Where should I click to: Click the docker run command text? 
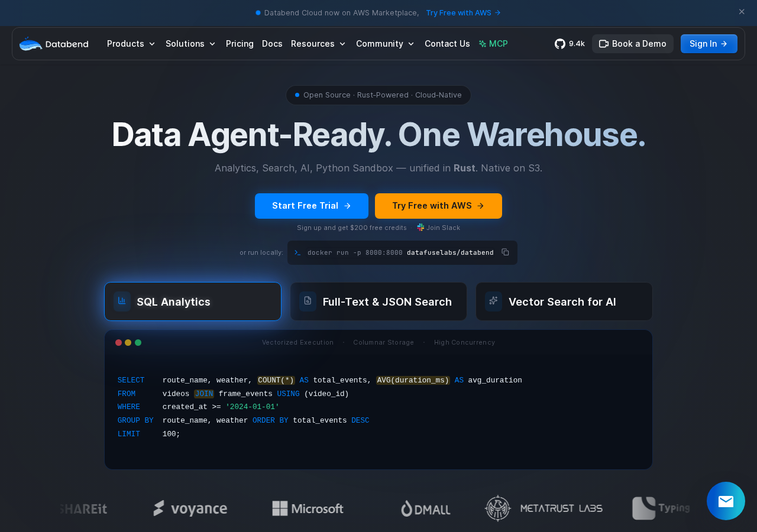pyautogui.click(x=400, y=252)
